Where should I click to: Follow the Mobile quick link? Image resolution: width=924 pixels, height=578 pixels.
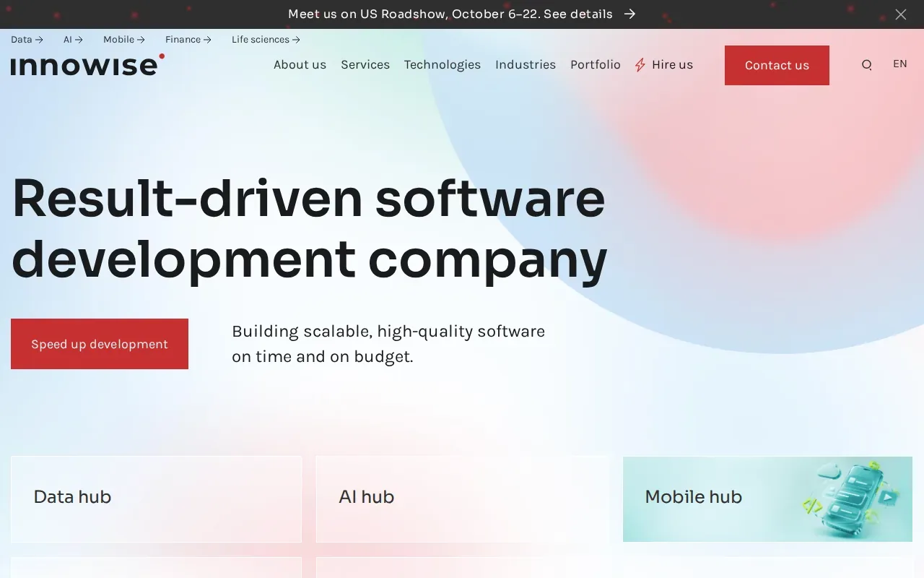pos(124,40)
